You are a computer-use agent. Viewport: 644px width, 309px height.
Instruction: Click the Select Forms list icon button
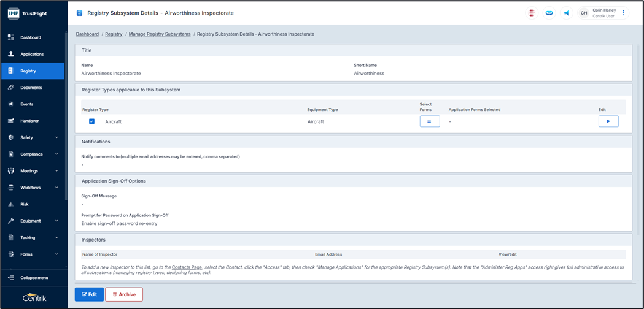pos(429,121)
